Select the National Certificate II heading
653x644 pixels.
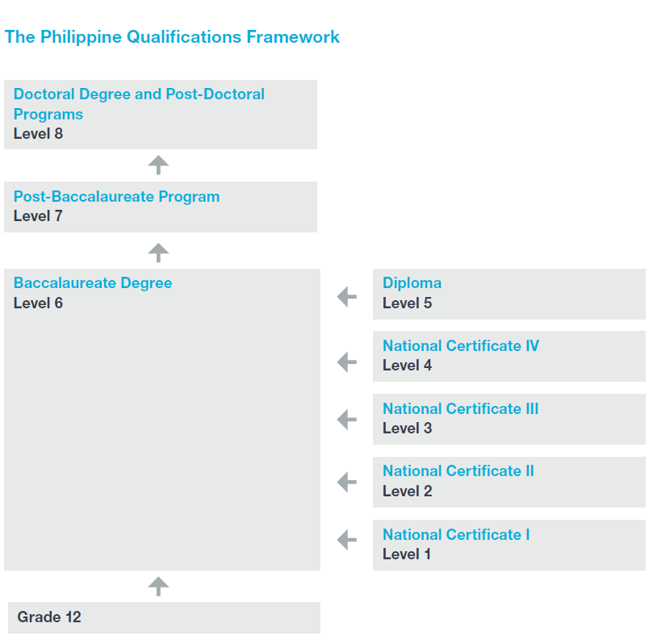pos(458,471)
